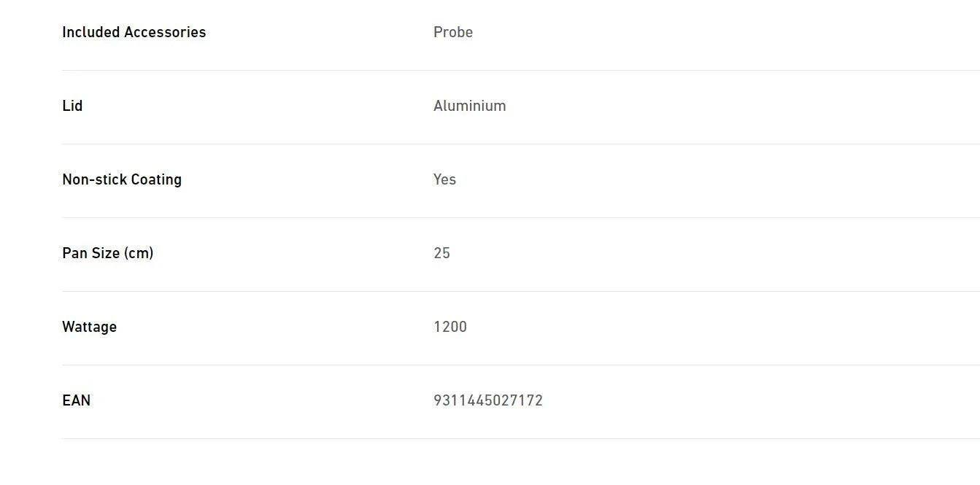Click the '(cm)' unit in the label
Screen dimensions: 980x485
139,253
